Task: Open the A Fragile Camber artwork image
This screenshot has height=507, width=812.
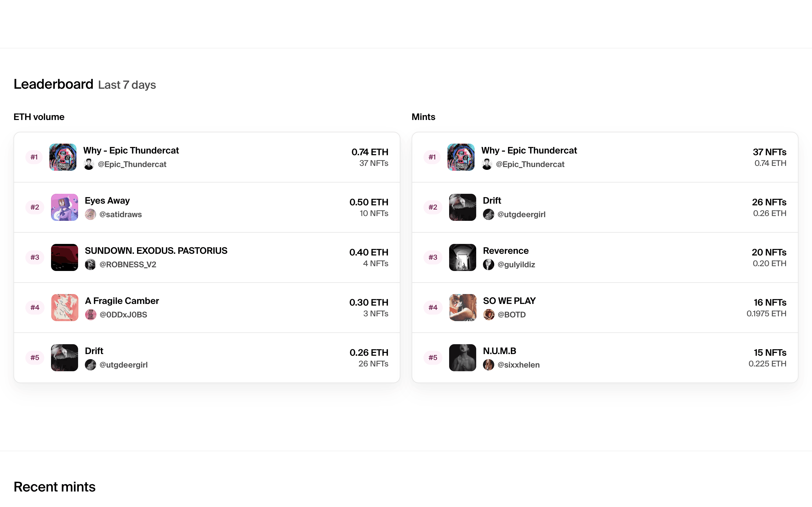Action: [x=64, y=308]
